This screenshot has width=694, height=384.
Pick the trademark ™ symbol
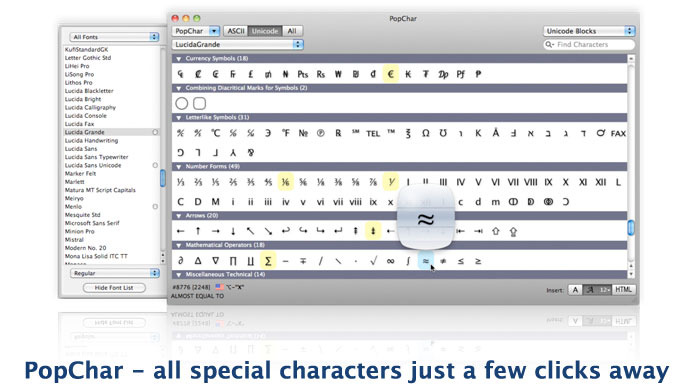point(391,132)
